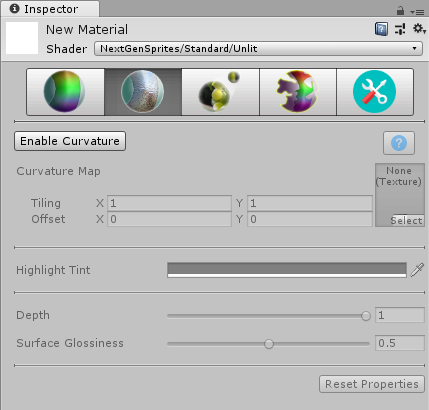This screenshot has height=410, width=429.
Task: Open the wrench and screwdriver tools tab
Action: click(375, 92)
